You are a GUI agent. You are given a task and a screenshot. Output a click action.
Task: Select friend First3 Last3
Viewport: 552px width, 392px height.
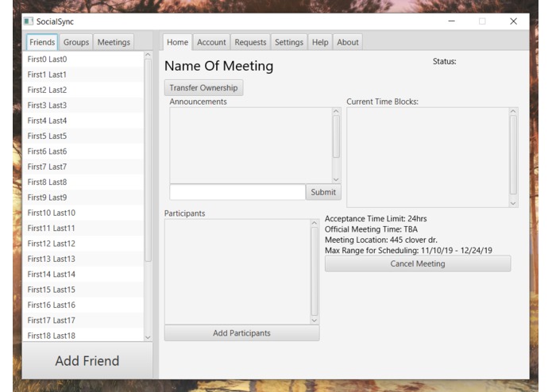(x=83, y=105)
